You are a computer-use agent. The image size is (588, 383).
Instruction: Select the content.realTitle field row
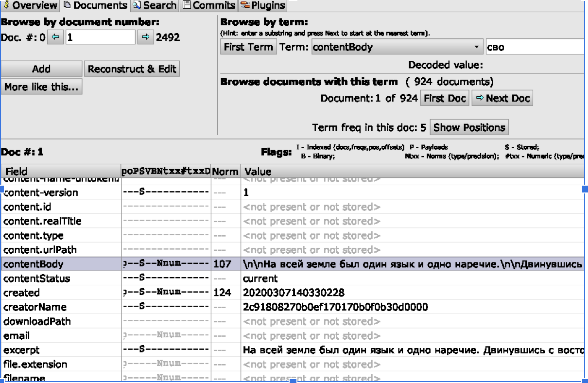(x=294, y=221)
